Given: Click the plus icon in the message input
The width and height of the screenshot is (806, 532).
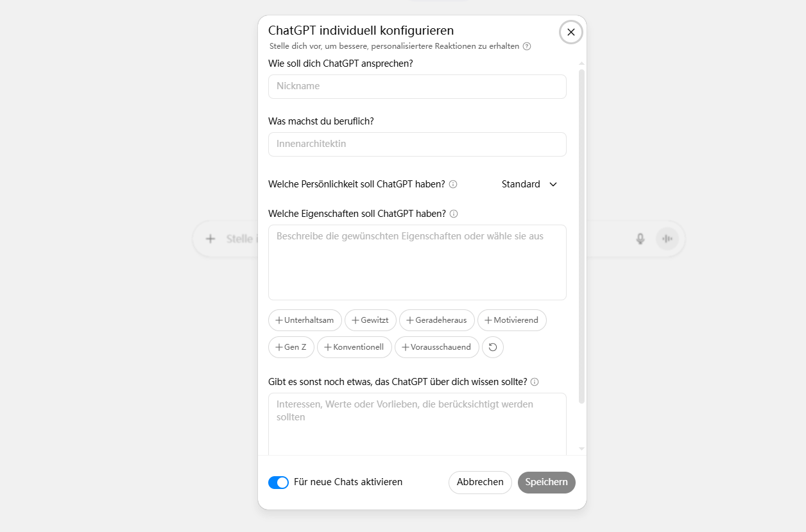Looking at the screenshot, I should pyautogui.click(x=210, y=238).
